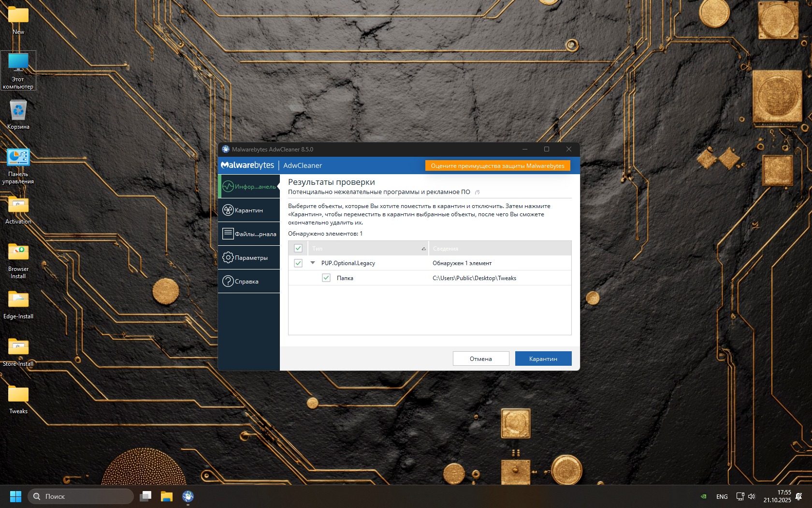Uncheck the PUP.Optional.Legacy checkbox
This screenshot has height=508, width=812.
[x=298, y=263]
